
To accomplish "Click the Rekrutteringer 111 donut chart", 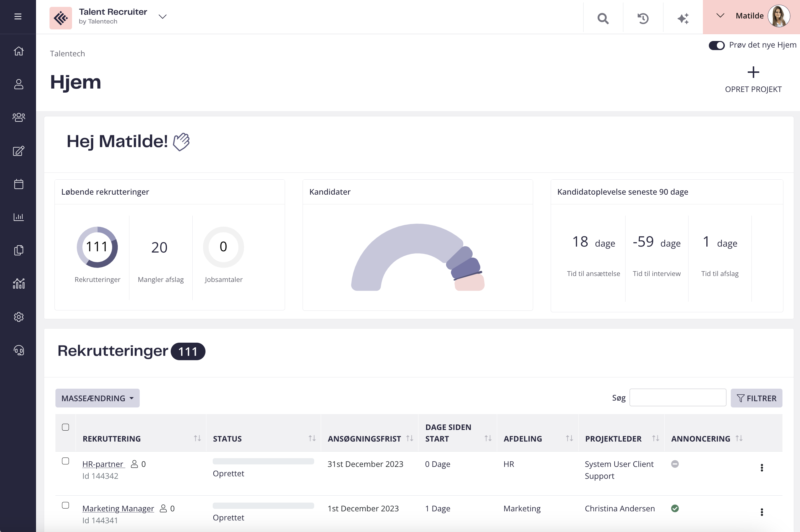I will click(x=97, y=247).
